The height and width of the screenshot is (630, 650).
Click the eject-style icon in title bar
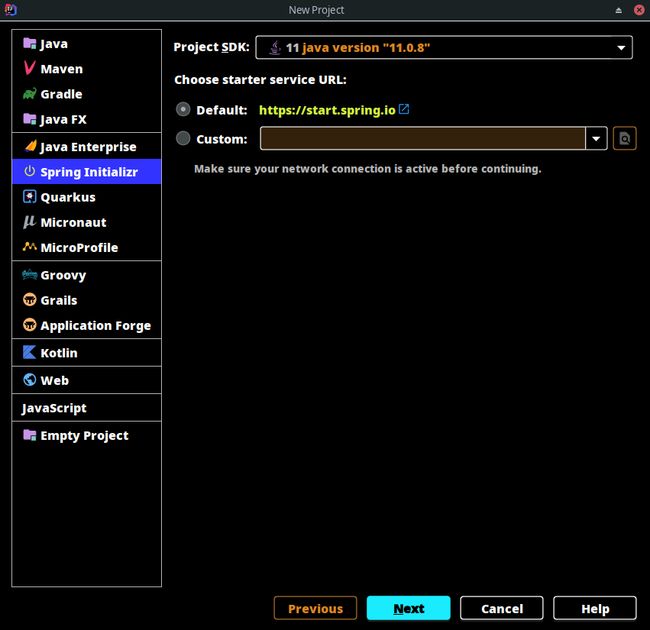[x=618, y=10]
